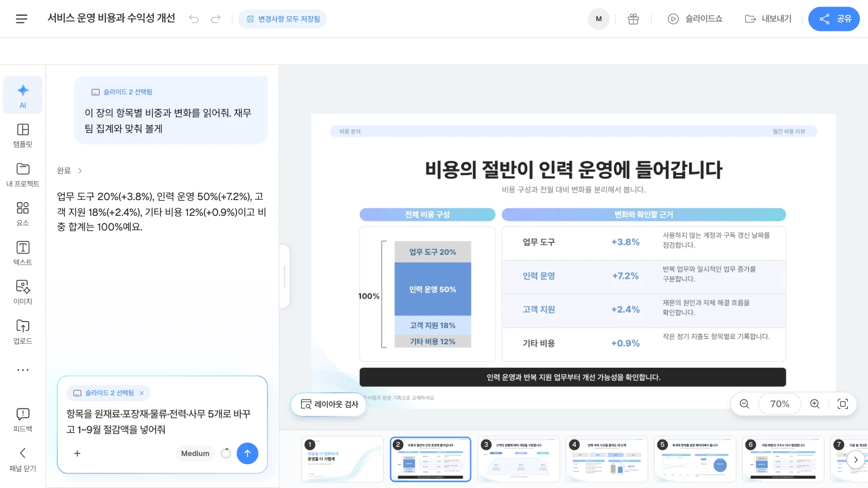Zoom in on the slide canvas

click(x=815, y=404)
